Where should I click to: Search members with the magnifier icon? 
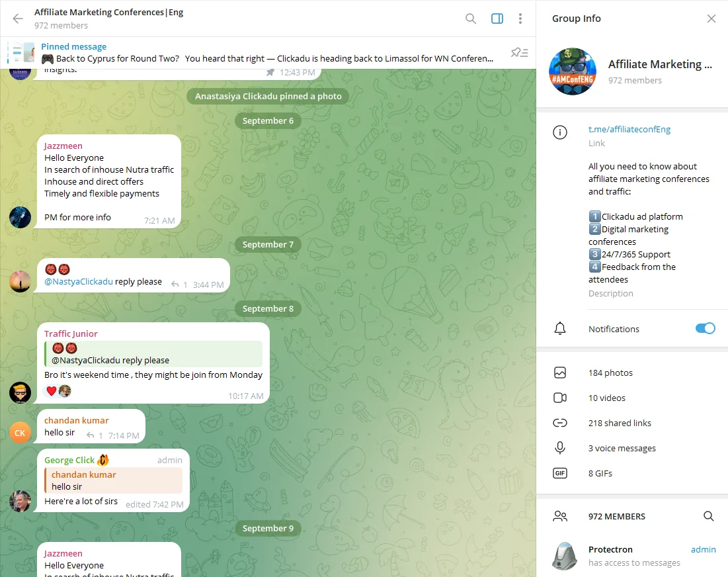tap(709, 516)
